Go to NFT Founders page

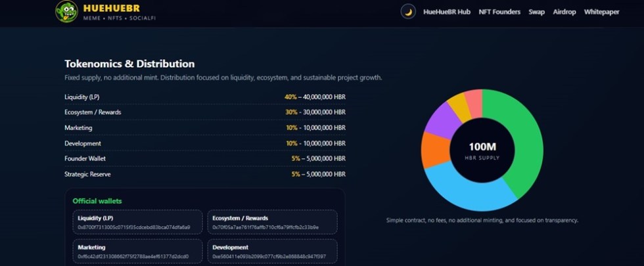499,12
